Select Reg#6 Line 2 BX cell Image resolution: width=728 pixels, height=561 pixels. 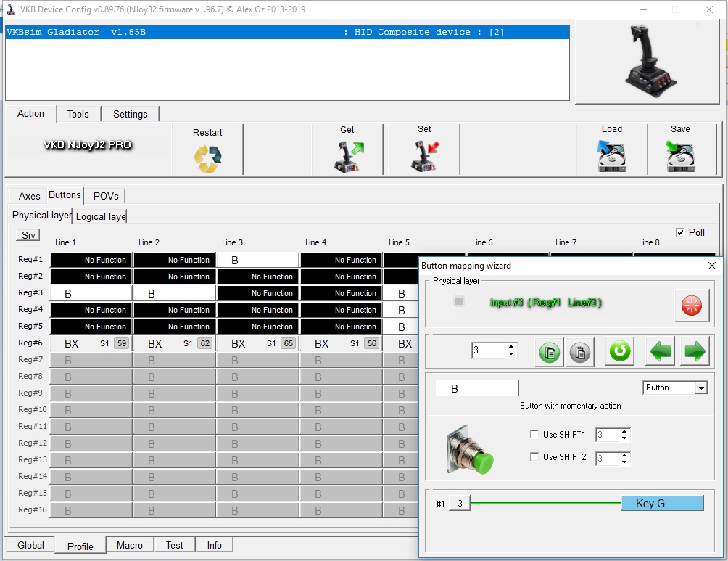174,343
